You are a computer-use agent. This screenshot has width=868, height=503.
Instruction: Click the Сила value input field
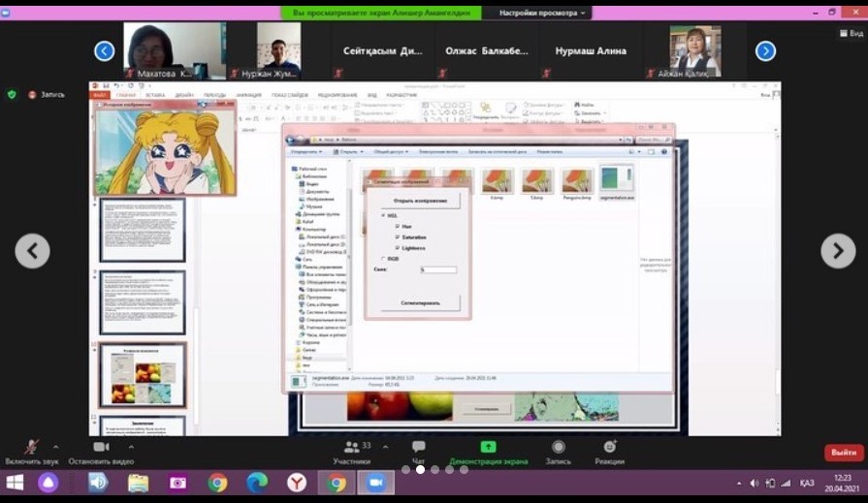(438, 269)
